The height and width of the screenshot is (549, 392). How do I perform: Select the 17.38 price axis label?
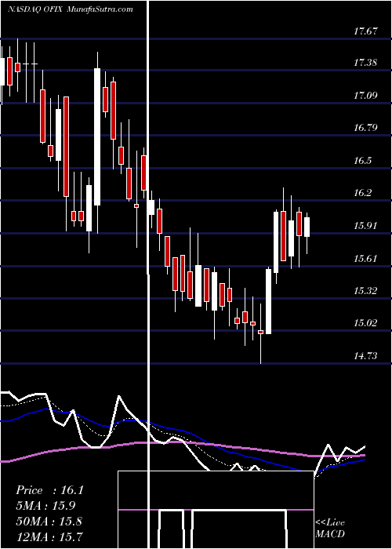point(365,63)
